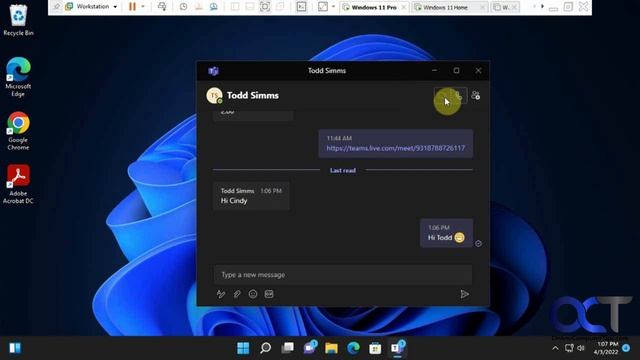
Task: Toggle the VMware toolbar pin icon
Action: click(x=56, y=7)
